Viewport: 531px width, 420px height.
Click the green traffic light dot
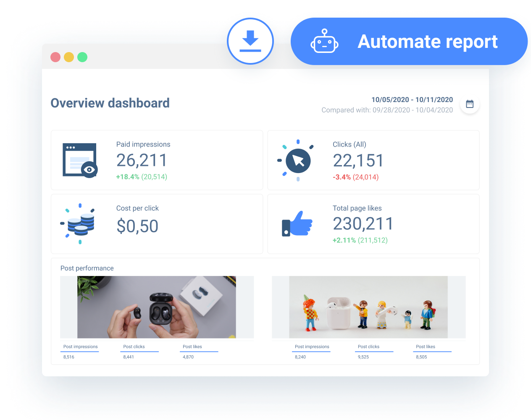82,57
